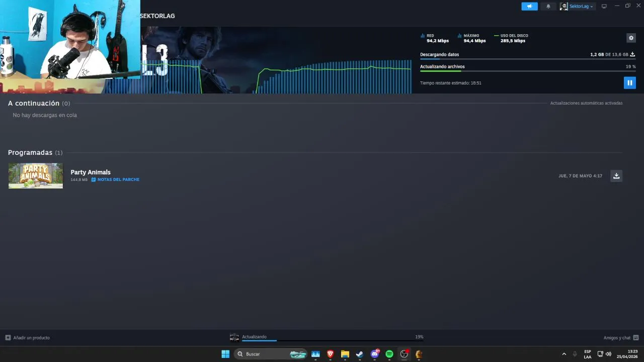This screenshot has width=644, height=362.
Task: Click the bottom bar download progress bar
Action: point(333,341)
